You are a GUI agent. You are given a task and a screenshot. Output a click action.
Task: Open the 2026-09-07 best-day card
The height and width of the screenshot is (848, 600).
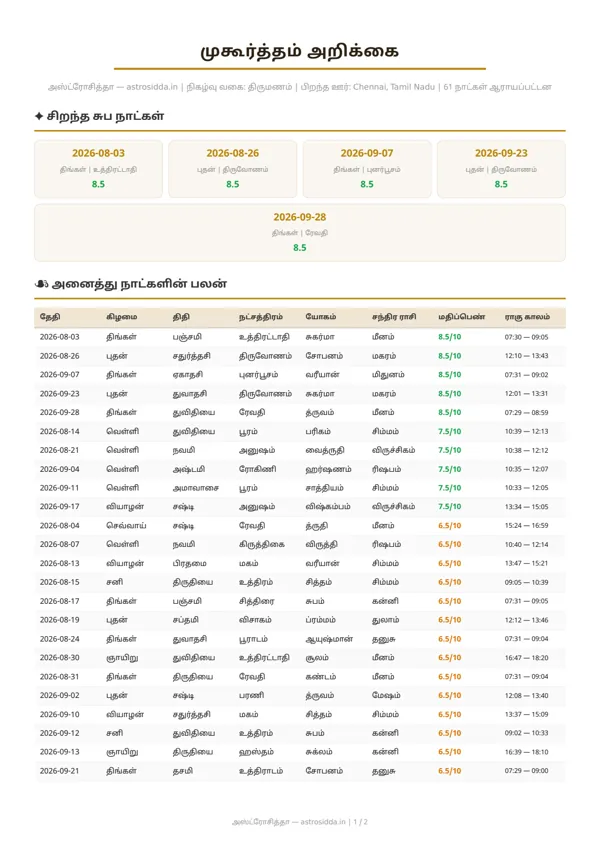(x=367, y=169)
